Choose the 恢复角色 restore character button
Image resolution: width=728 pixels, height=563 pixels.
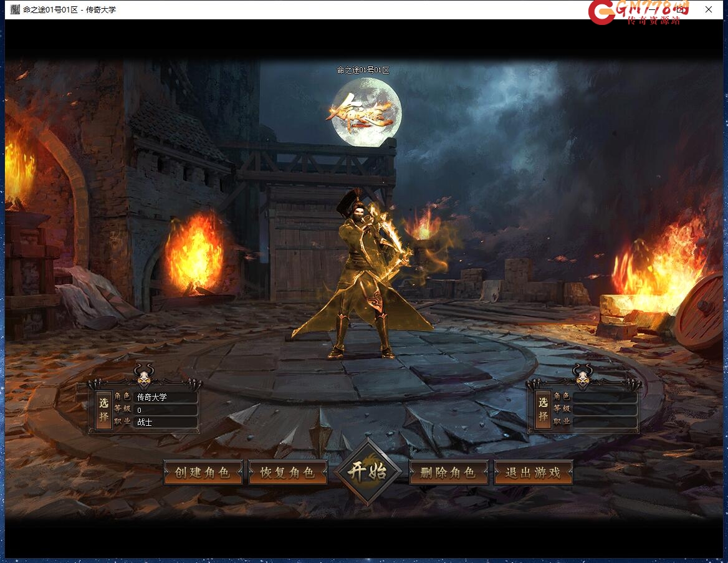pos(288,473)
